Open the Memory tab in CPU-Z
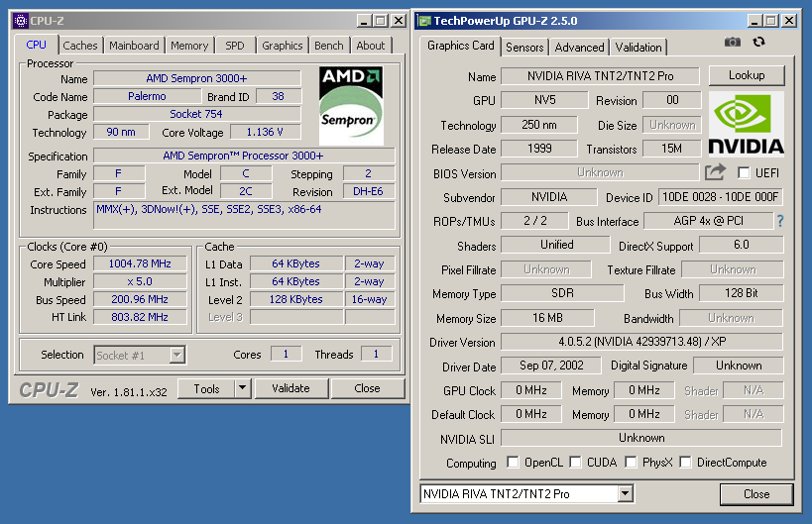This screenshot has width=812, height=524. 189,46
